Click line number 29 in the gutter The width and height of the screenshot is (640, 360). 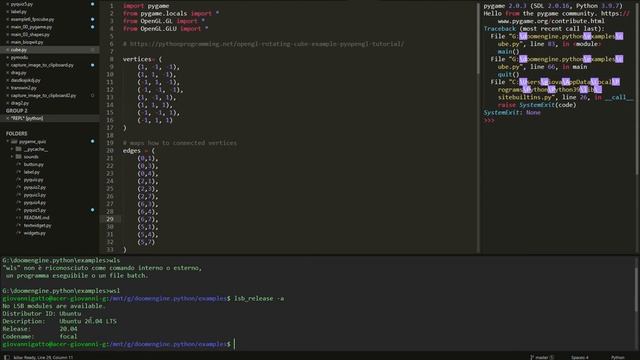[110, 219]
